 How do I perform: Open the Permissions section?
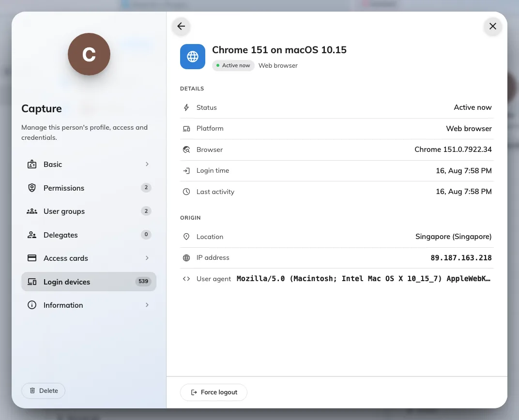(x=89, y=188)
